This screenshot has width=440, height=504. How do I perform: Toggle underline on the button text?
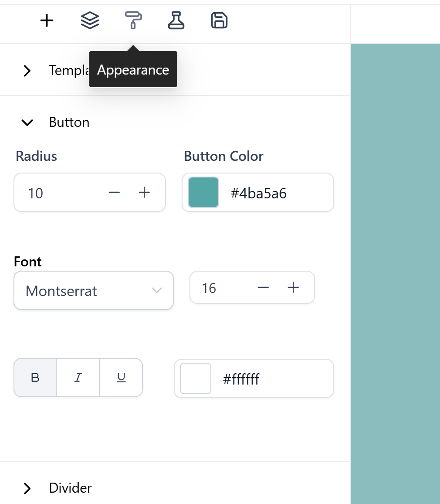coord(121,378)
